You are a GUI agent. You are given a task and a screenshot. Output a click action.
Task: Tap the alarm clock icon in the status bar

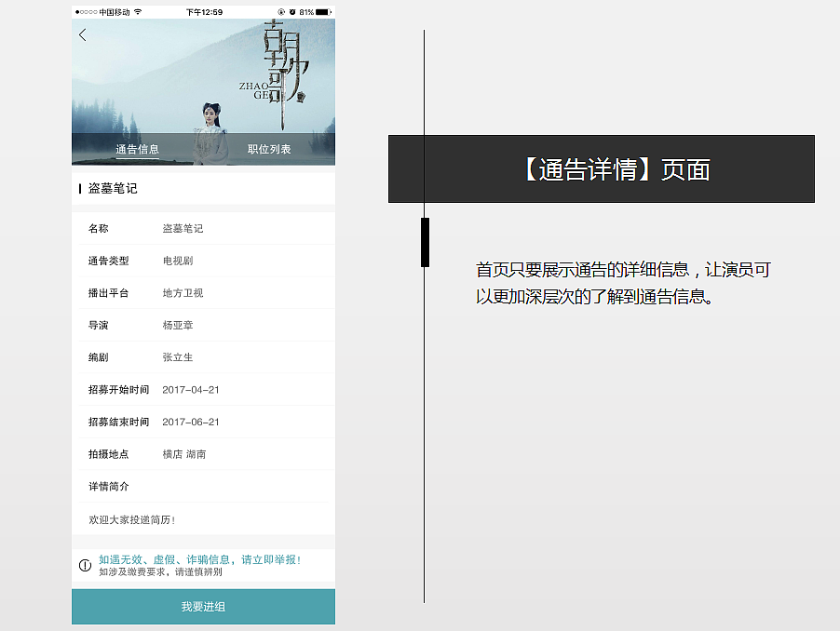click(x=292, y=12)
